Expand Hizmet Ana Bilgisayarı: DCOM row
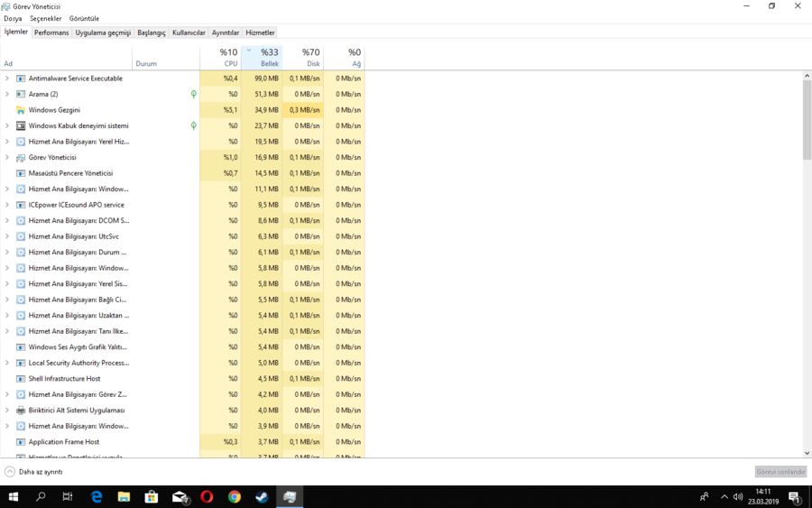 click(x=6, y=220)
